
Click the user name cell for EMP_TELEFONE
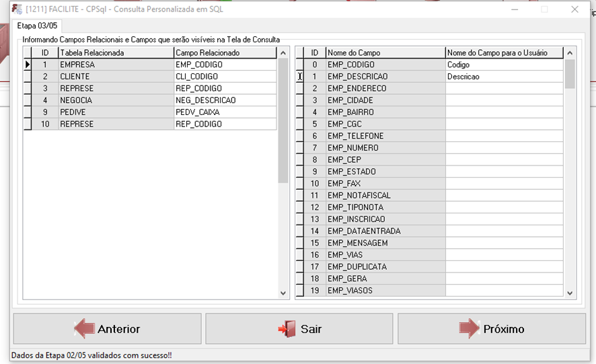[x=504, y=136]
